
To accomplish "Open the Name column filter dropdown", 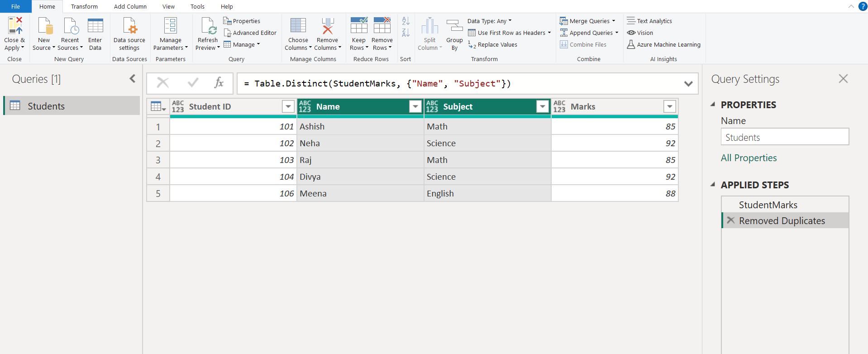I will point(415,106).
